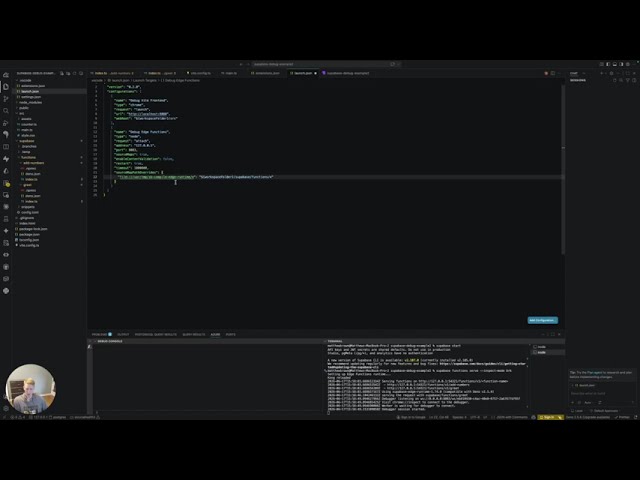Expand the public folder
This screenshot has height=480, width=640.
coord(50,108)
